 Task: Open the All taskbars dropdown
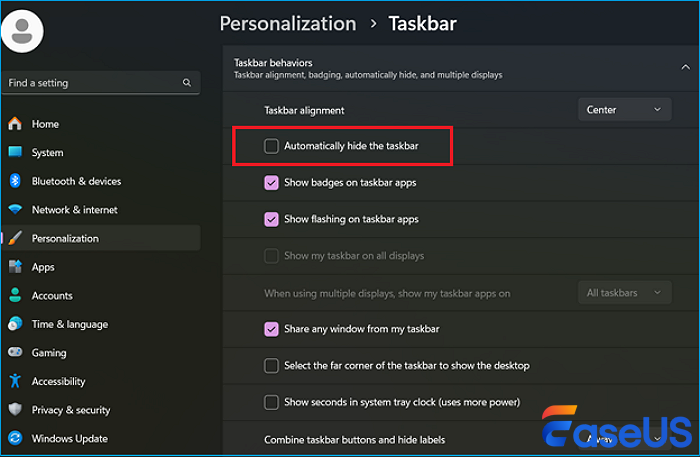(623, 293)
